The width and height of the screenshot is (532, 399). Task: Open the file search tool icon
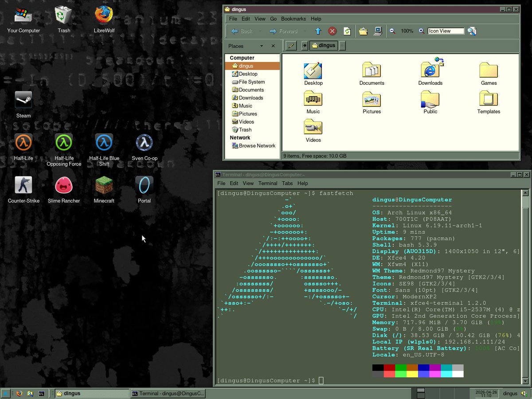(x=472, y=31)
